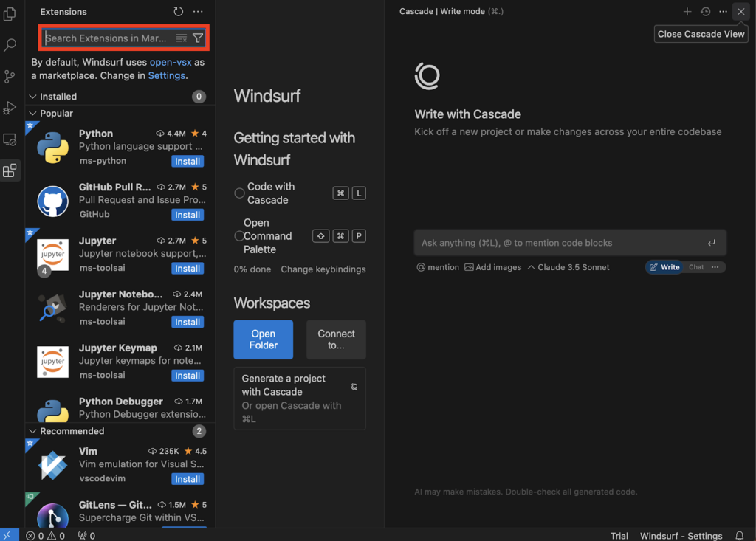Open Generate a project with Cascade card

(x=300, y=399)
